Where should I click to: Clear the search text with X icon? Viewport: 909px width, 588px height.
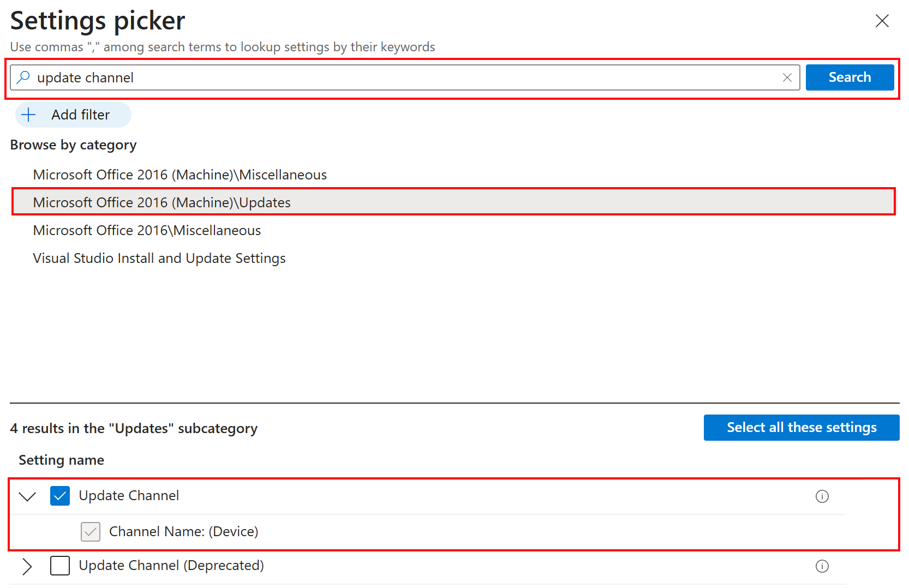tap(787, 77)
